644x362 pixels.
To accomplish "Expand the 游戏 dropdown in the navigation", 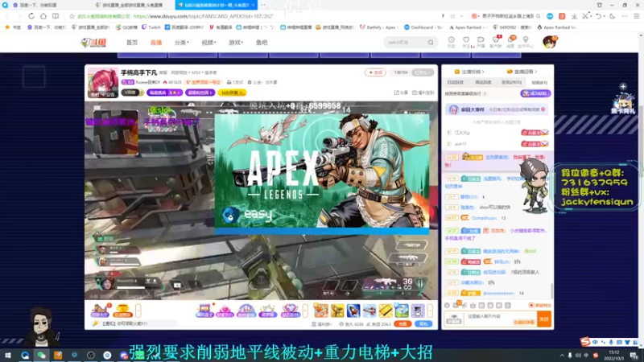I will pyautogui.click(x=236, y=43).
